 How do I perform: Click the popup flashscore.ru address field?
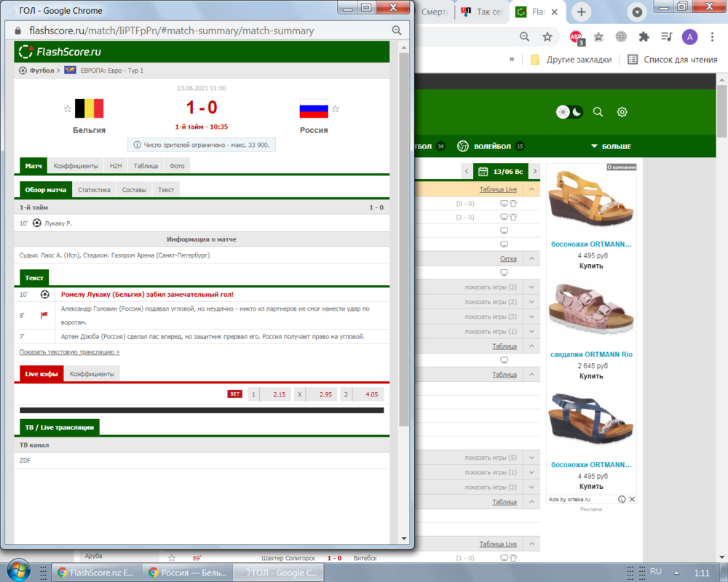(x=171, y=31)
